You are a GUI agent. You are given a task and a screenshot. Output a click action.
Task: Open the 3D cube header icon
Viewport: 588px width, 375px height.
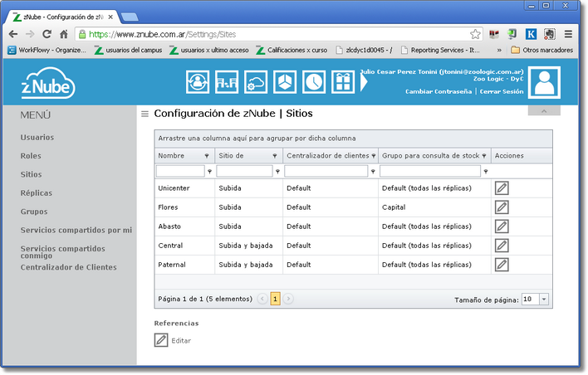(285, 82)
